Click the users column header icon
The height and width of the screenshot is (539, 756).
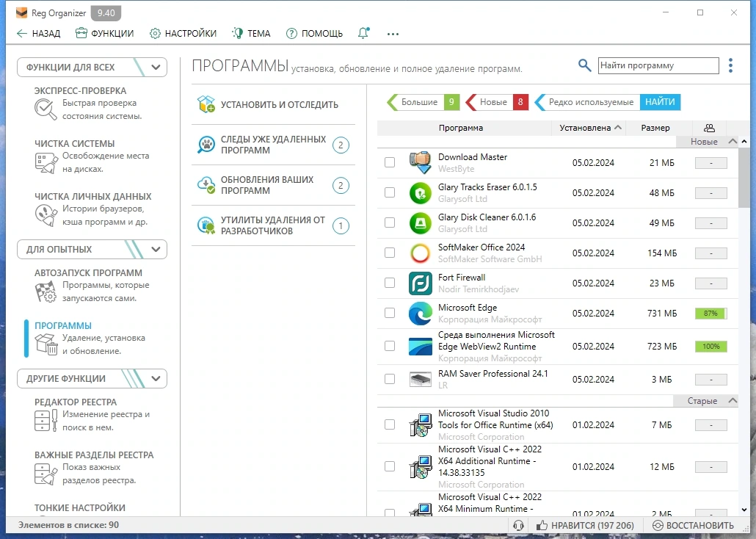709,128
